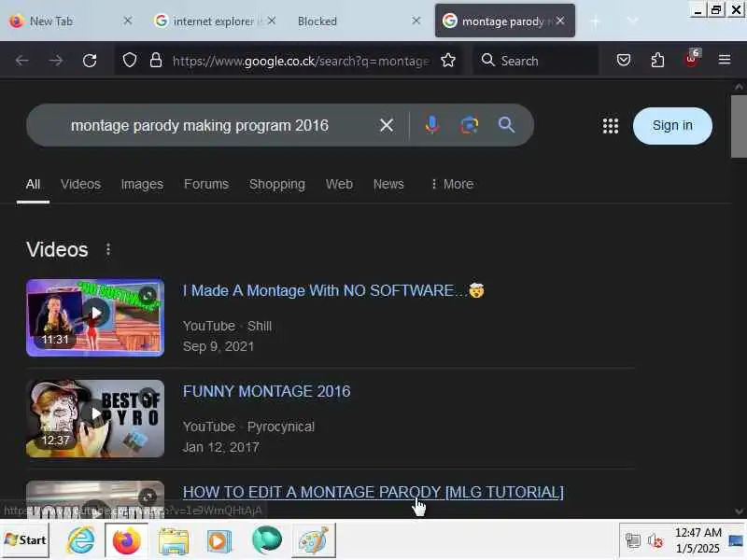Click the Sign in button
This screenshot has width=747, height=560.
tap(672, 126)
